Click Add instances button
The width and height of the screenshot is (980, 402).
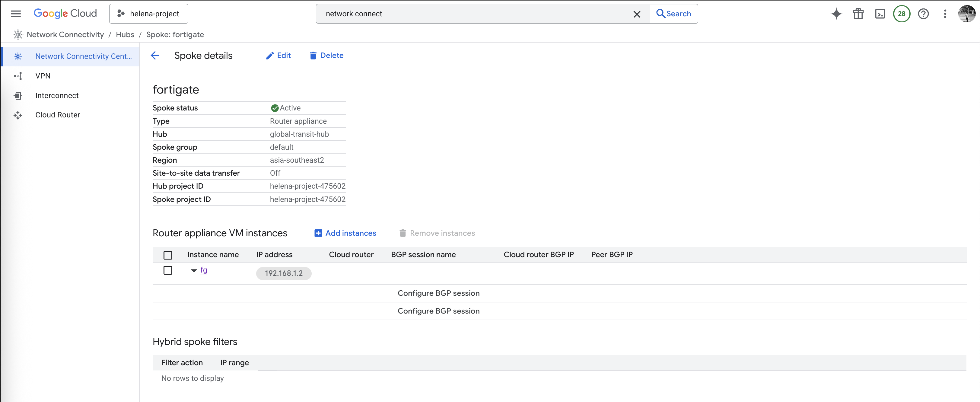click(x=345, y=233)
